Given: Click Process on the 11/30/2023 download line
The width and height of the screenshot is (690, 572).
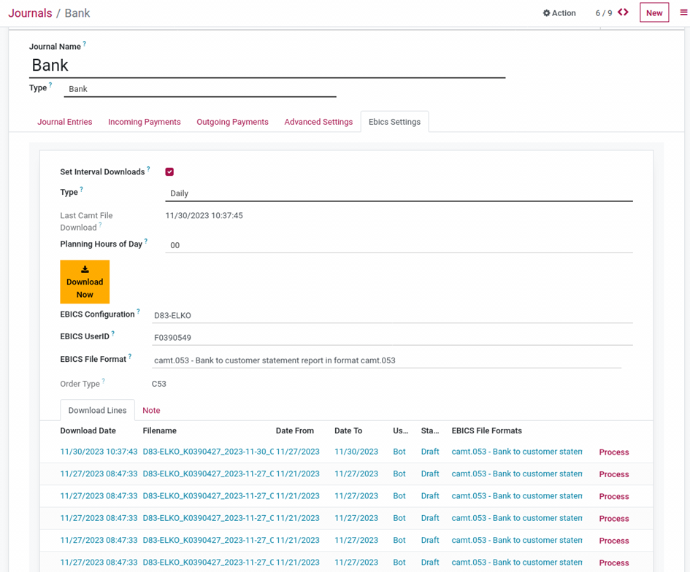Looking at the screenshot, I should coord(613,453).
